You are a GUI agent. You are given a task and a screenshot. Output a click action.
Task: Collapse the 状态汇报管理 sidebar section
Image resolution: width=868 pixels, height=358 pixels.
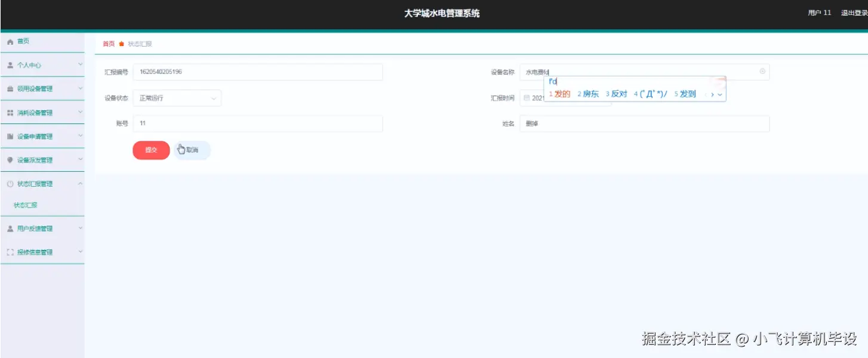pos(42,183)
